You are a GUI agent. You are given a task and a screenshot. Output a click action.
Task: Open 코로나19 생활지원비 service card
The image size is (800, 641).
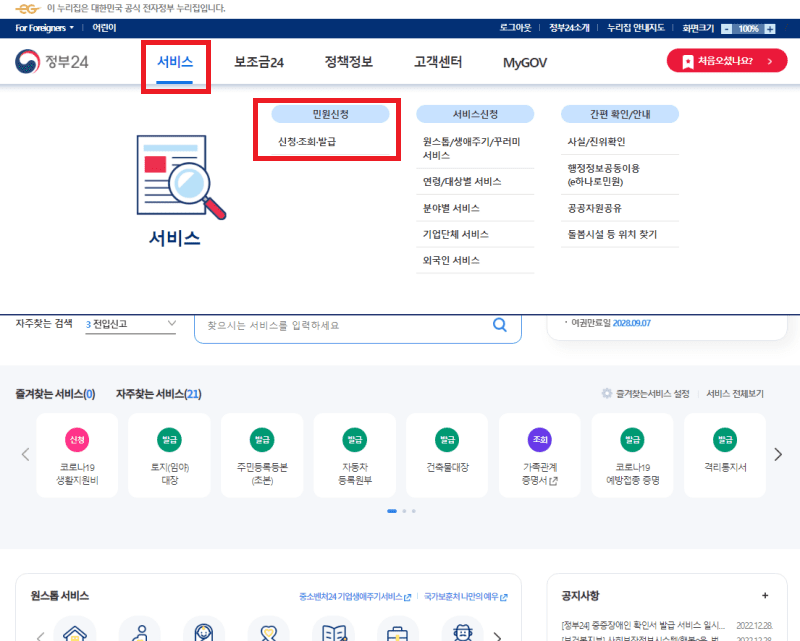pos(77,455)
